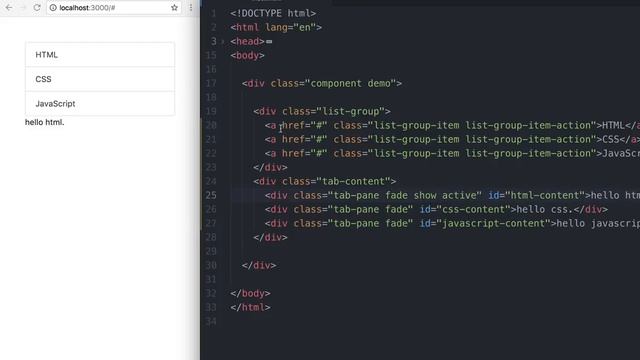Image resolution: width=640 pixels, height=360 pixels.
Task: Expand the folded head tag arrow
Action: coord(223,42)
